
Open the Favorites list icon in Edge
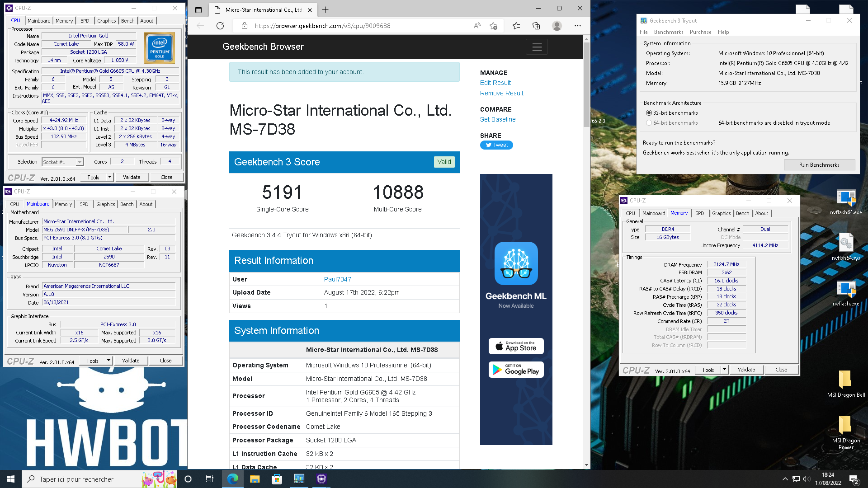tap(516, 26)
